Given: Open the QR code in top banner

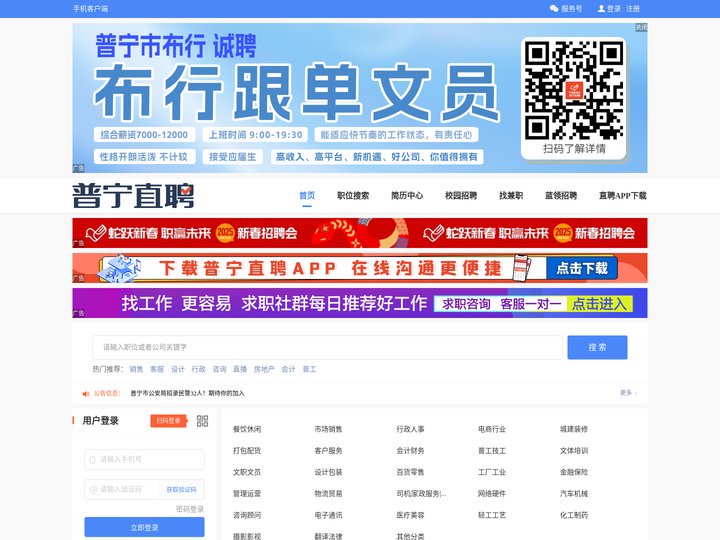Looking at the screenshot, I should (574, 90).
